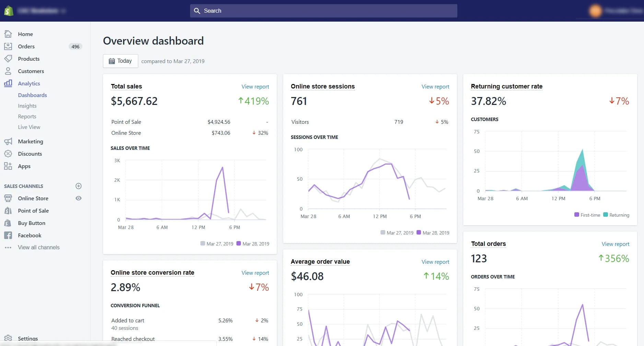Image resolution: width=644 pixels, height=346 pixels.
Task: Click the Settings gear icon
Action: coord(8,338)
